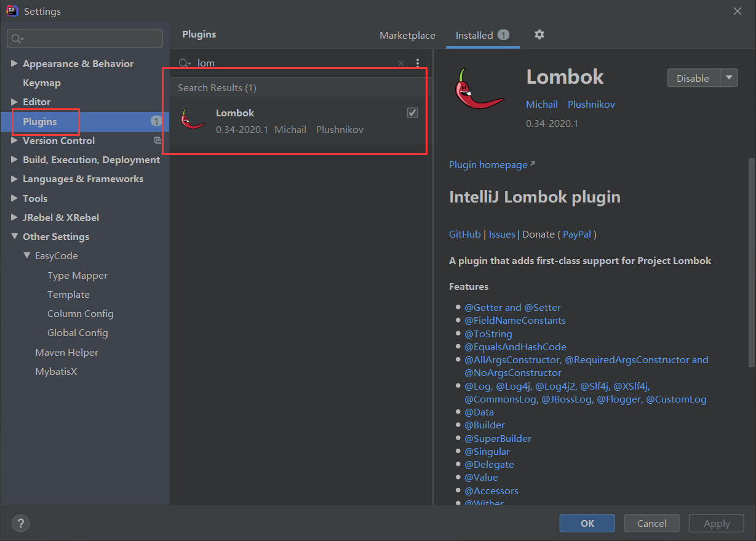This screenshot has width=756, height=541.
Task: Click the count badge on Installed tab
Action: pos(503,35)
